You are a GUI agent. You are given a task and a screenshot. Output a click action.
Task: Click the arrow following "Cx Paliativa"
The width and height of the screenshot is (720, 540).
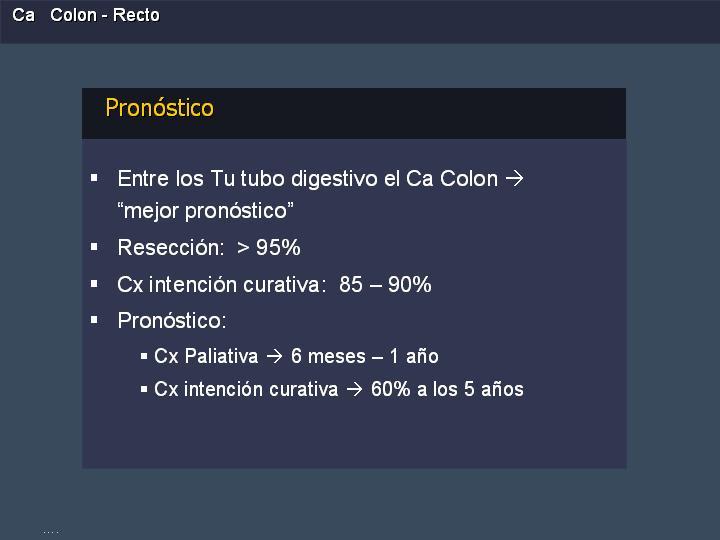click(275, 356)
